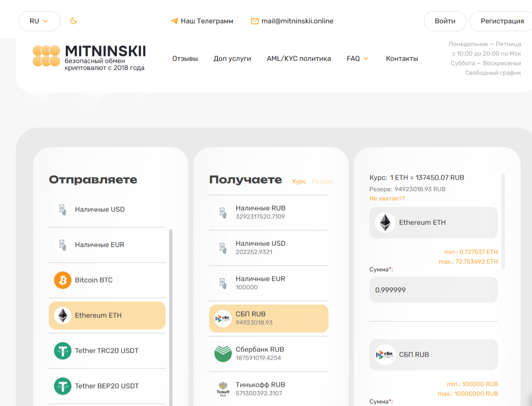The height and width of the screenshot is (406, 532).
Task: Click the Отправляете list scrollbar
Action: pos(171,317)
